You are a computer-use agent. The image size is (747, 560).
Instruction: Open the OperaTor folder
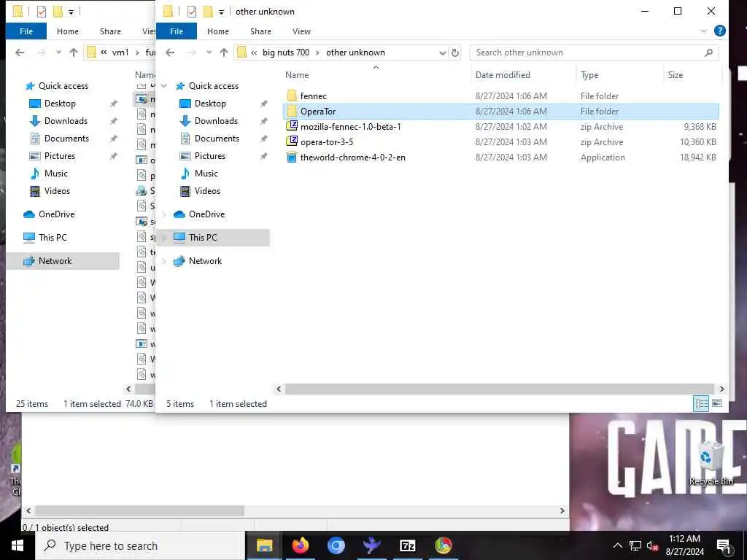[500, 112]
